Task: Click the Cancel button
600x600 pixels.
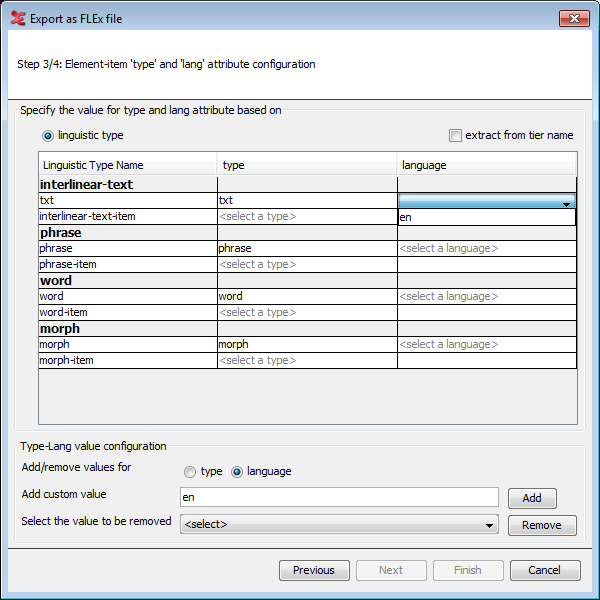Action: 545,571
